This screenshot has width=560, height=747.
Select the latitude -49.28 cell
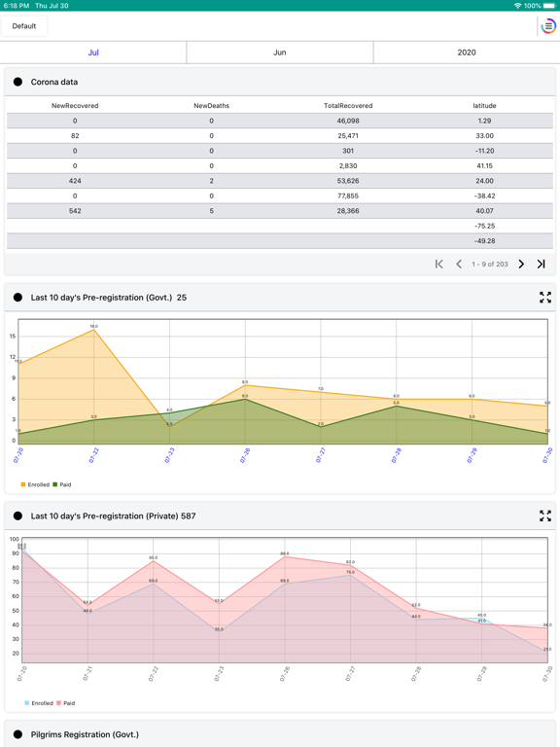coord(484,240)
